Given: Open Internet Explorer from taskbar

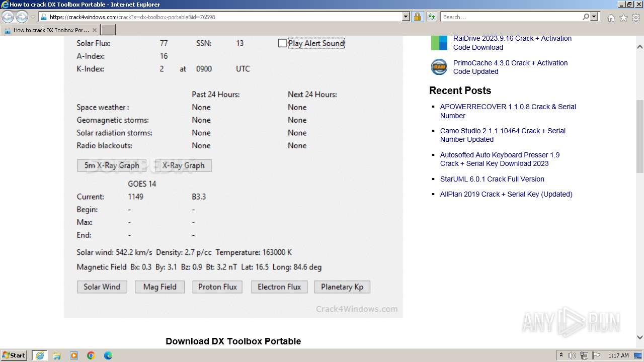Looking at the screenshot, I should click(39, 355).
